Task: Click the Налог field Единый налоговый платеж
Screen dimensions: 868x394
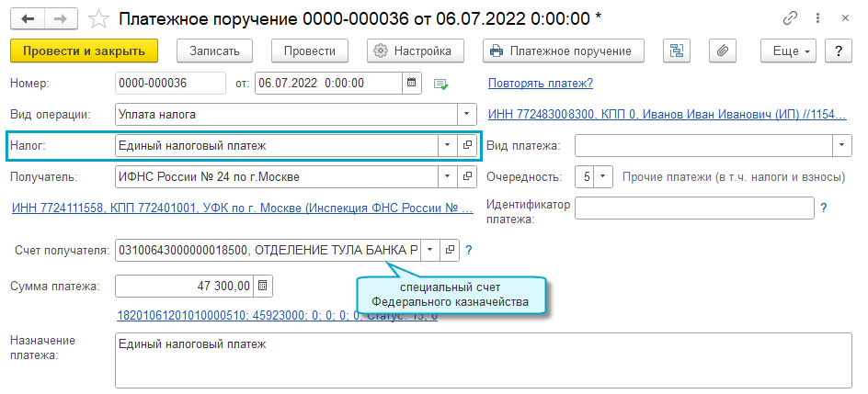Action: 277,145
